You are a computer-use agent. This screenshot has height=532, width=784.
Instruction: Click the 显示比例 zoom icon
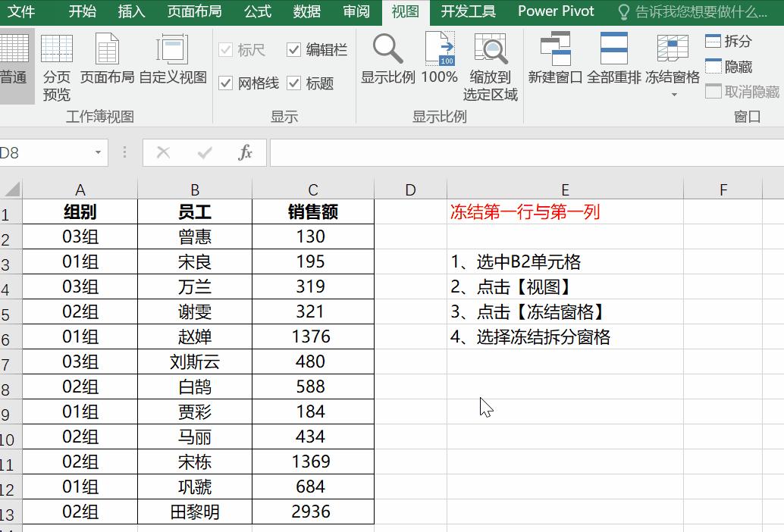[387, 57]
